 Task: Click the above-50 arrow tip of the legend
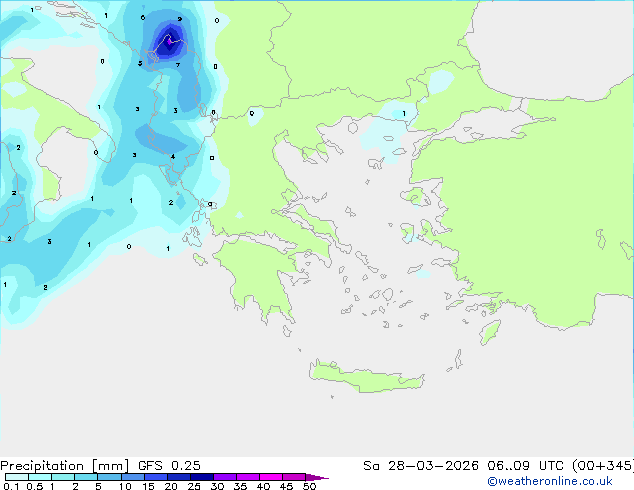pyautogui.click(x=317, y=478)
